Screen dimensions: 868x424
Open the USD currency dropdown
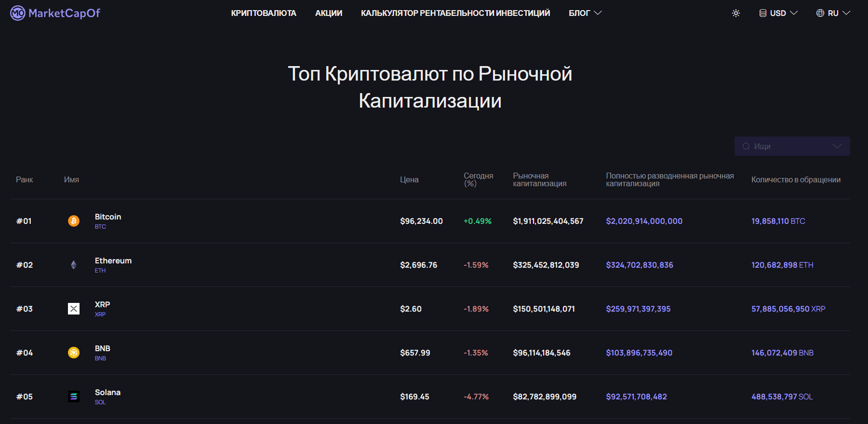(778, 13)
